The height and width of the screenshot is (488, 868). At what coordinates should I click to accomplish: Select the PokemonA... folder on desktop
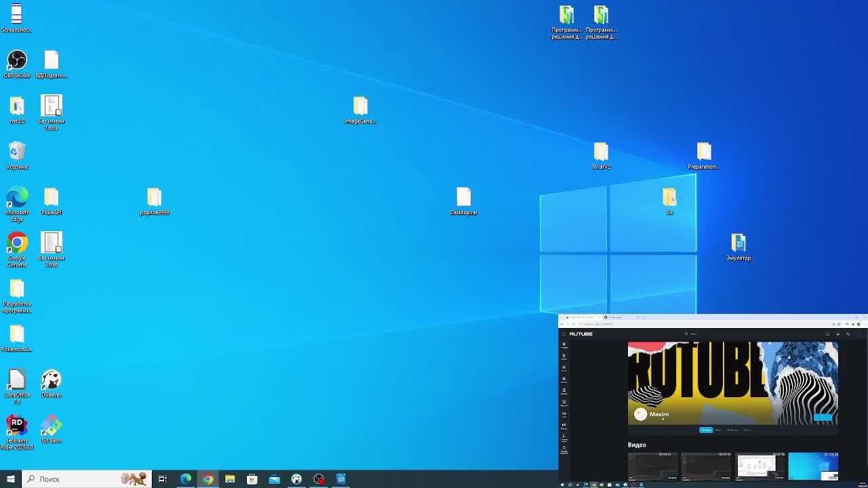[17, 338]
